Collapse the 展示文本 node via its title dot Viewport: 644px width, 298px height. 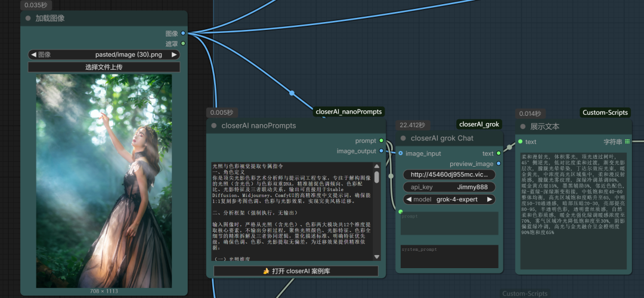click(x=523, y=127)
